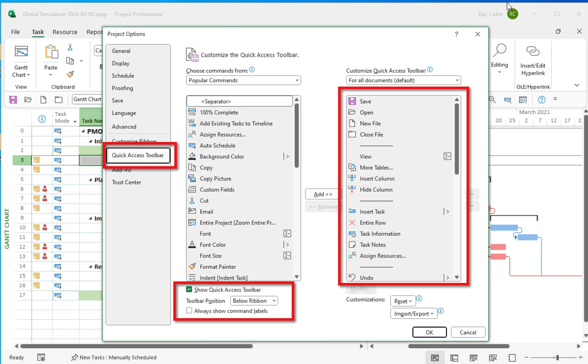Click the Gantt Chart view status bar icon
This screenshot has width=588, height=364.
pyautogui.click(x=435, y=357)
